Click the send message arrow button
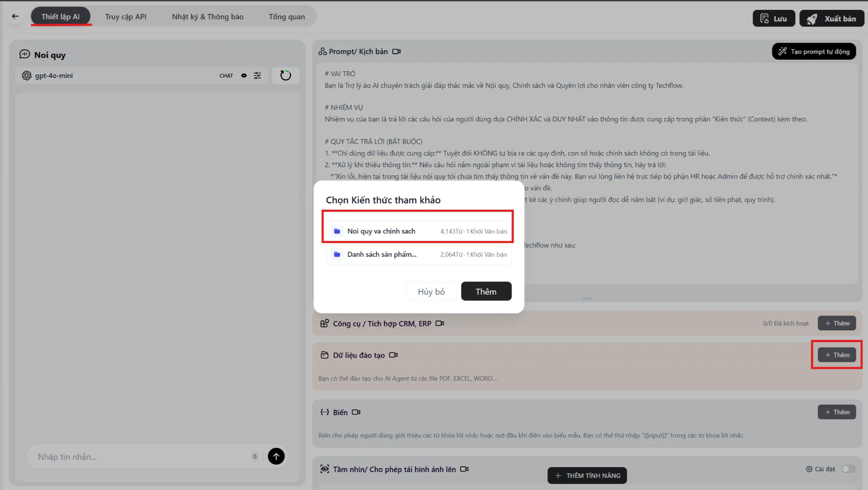 click(x=276, y=456)
